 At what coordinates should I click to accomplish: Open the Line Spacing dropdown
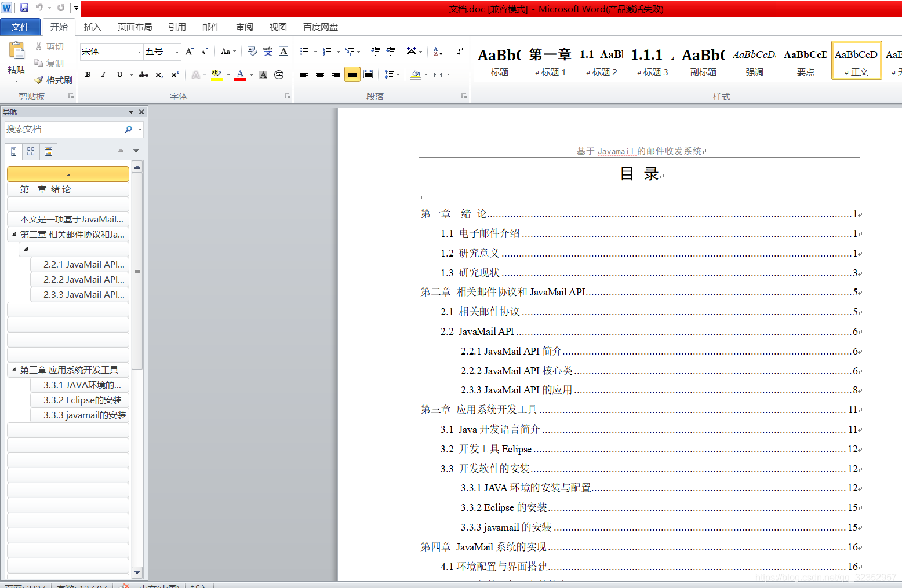coord(392,74)
